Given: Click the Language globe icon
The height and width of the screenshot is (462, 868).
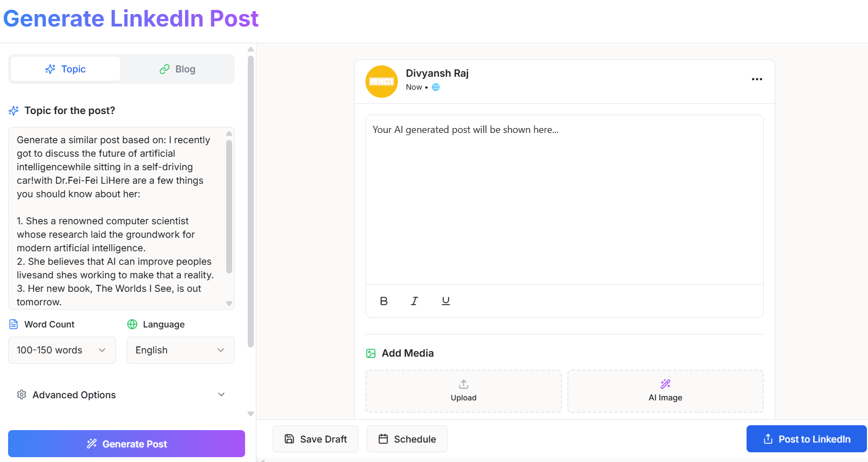Looking at the screenshot, I should click(x=132, y=324).
